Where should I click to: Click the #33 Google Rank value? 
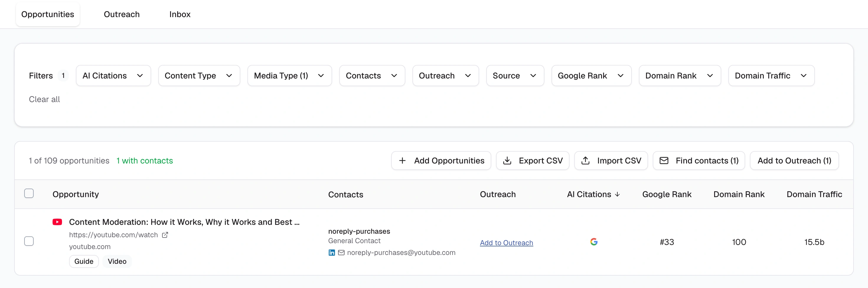click(x=667, y=242)
